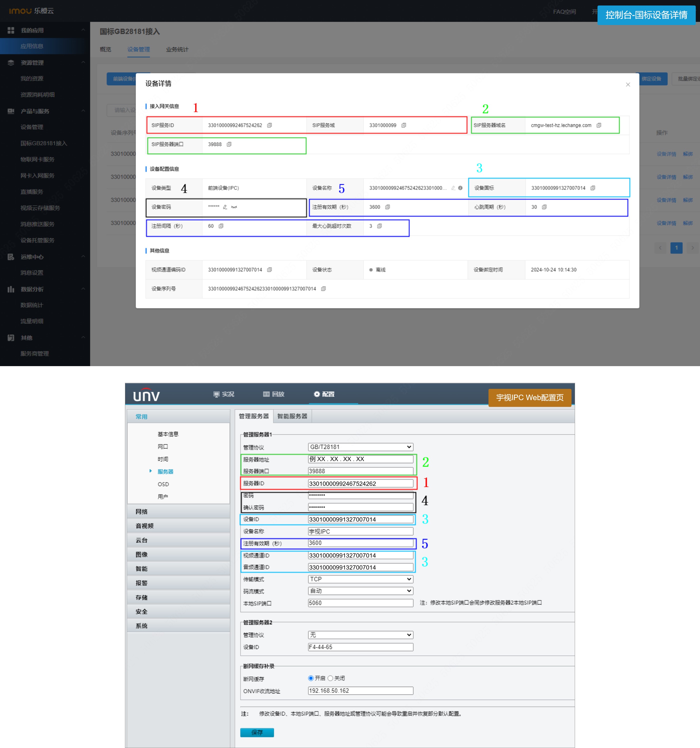Image resolution: width=700 pixels, height=748 pixels.
Task: Copy the 设备序列号 value
Action: (x=323, y=289)
